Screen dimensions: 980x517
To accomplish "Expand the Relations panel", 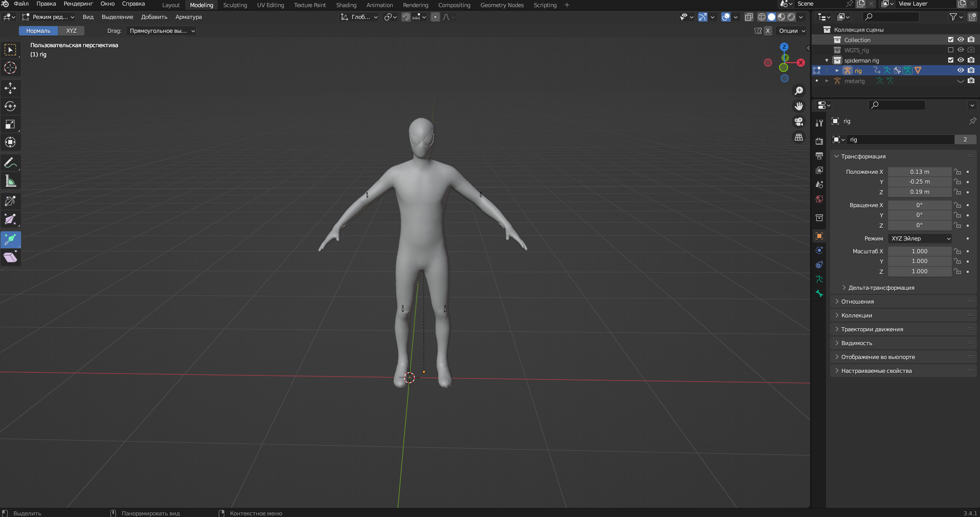I will pos(857,302).
